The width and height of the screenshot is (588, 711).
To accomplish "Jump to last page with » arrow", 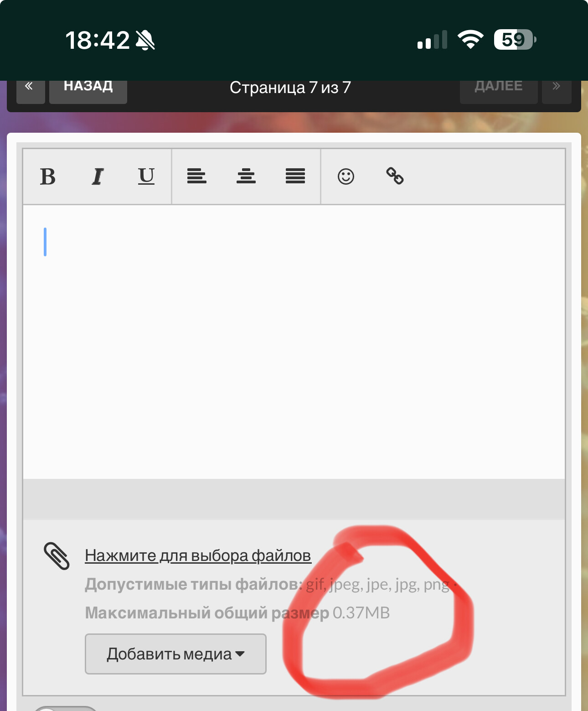I will click(x=556, y=89).
